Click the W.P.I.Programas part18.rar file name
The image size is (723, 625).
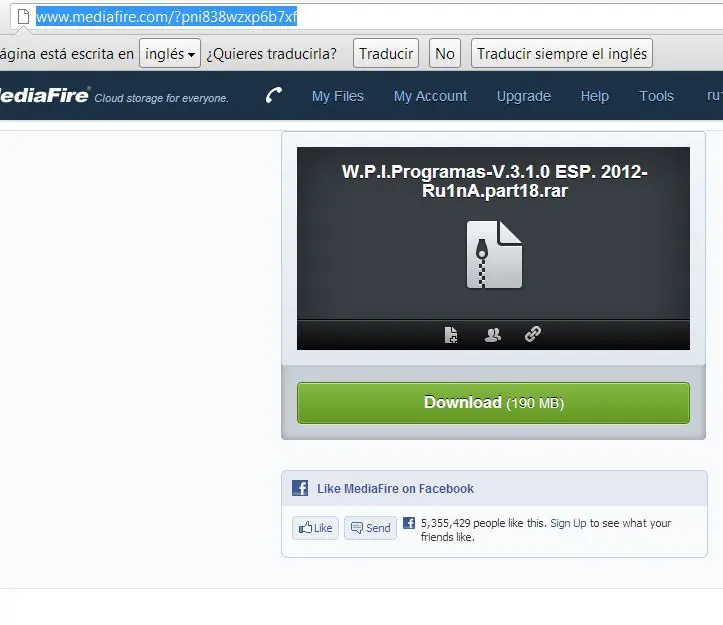pyautogui.click(x=494, y=181)
